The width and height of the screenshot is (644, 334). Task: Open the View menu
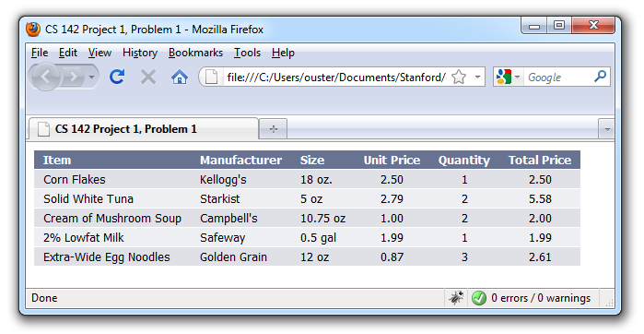(x=100, y=53)
